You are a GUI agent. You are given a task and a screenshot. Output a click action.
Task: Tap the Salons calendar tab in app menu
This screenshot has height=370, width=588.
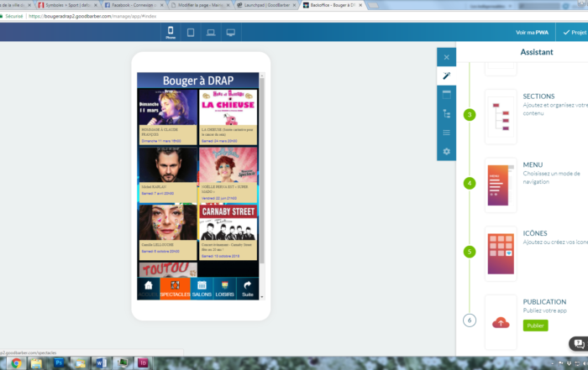[202, 289]
